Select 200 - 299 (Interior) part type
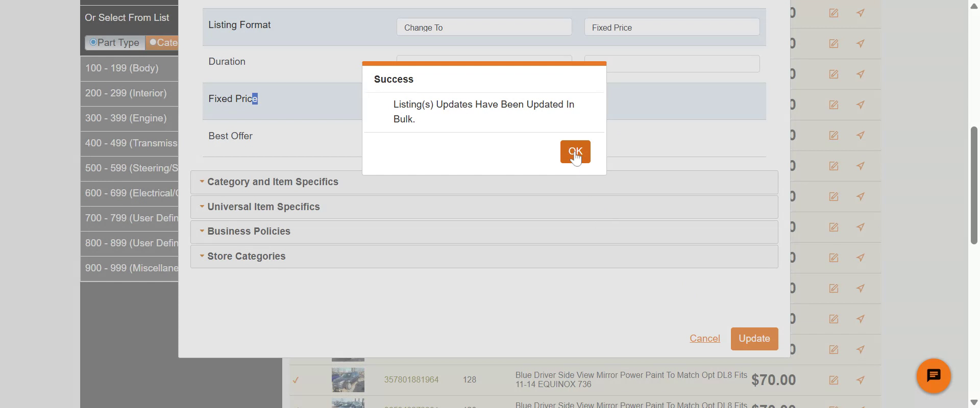This screenshot has width=980, height=408. coord(129,93)
